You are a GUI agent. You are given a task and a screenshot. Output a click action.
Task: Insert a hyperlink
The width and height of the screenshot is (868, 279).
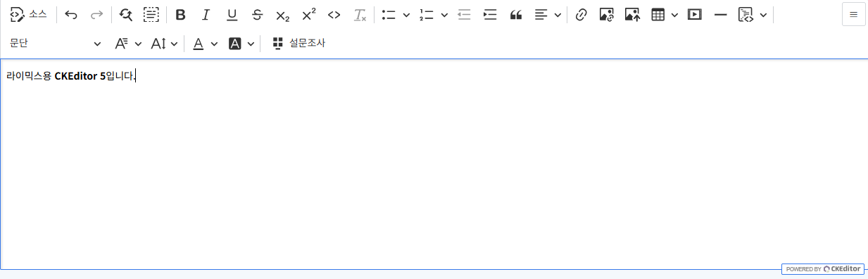point(581,14)
